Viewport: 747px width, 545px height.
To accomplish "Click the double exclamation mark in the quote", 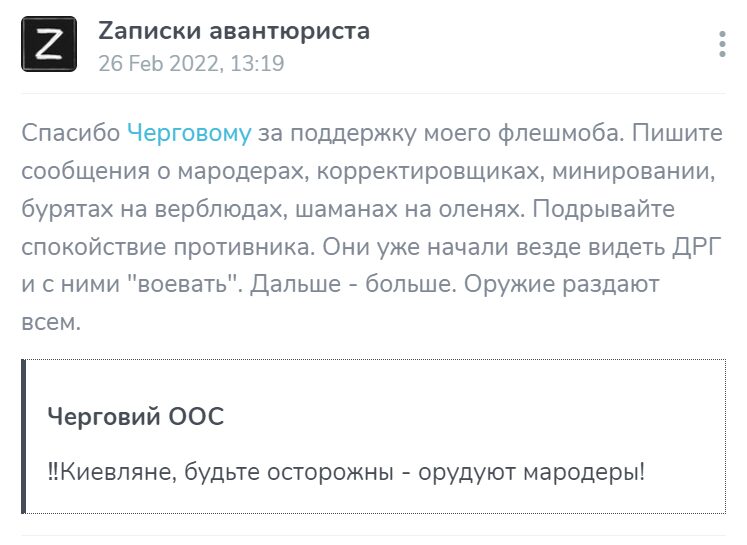I will pyautogui.click(x=53, y=469).
